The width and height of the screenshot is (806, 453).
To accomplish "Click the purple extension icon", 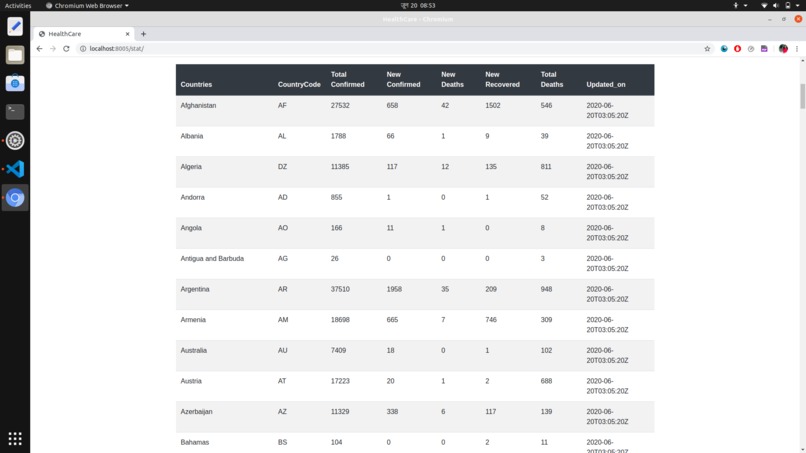I will click(x=764, y=48).
